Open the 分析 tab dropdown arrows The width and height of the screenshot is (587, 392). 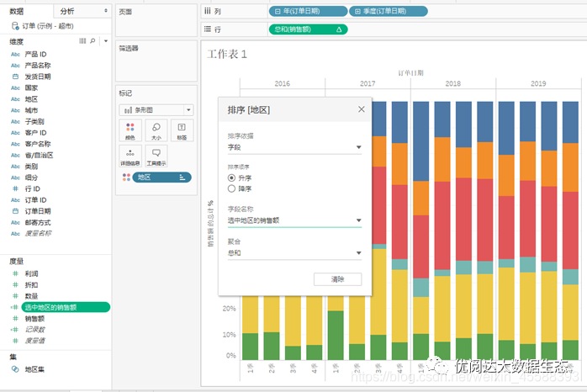106,11
